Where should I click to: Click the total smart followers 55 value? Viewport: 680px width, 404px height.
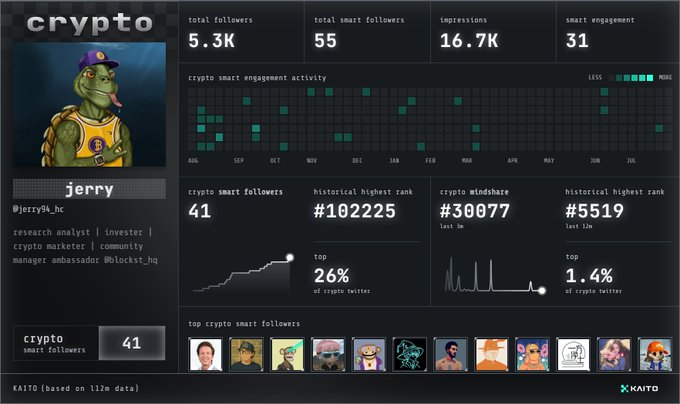tap(325, 41)
